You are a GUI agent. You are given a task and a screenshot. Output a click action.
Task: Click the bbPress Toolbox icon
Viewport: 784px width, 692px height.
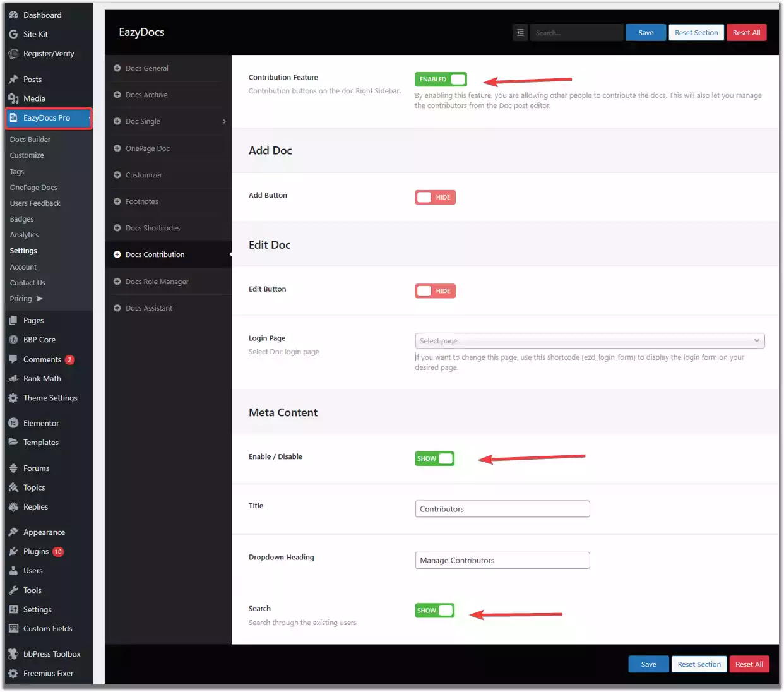tap(13, 654)
